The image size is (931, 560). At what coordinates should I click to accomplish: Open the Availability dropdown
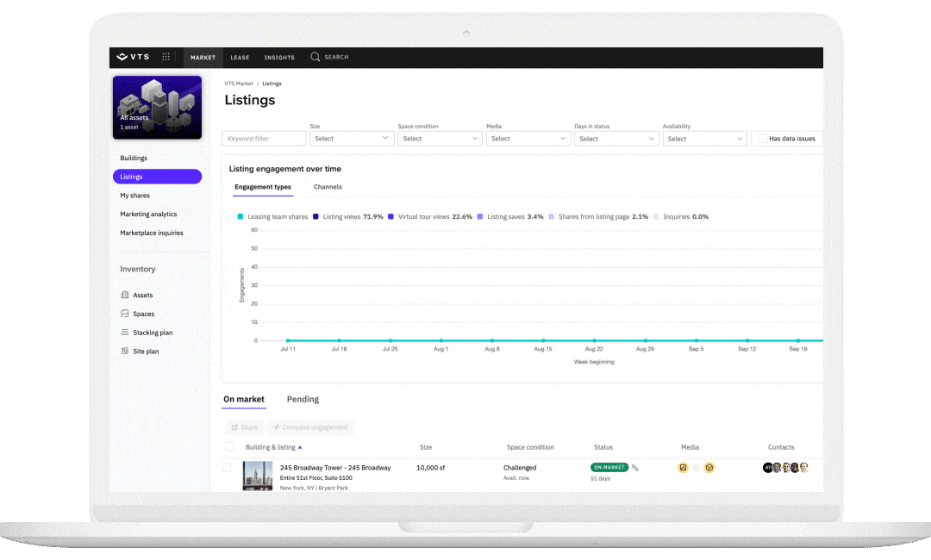coord(705,138)
